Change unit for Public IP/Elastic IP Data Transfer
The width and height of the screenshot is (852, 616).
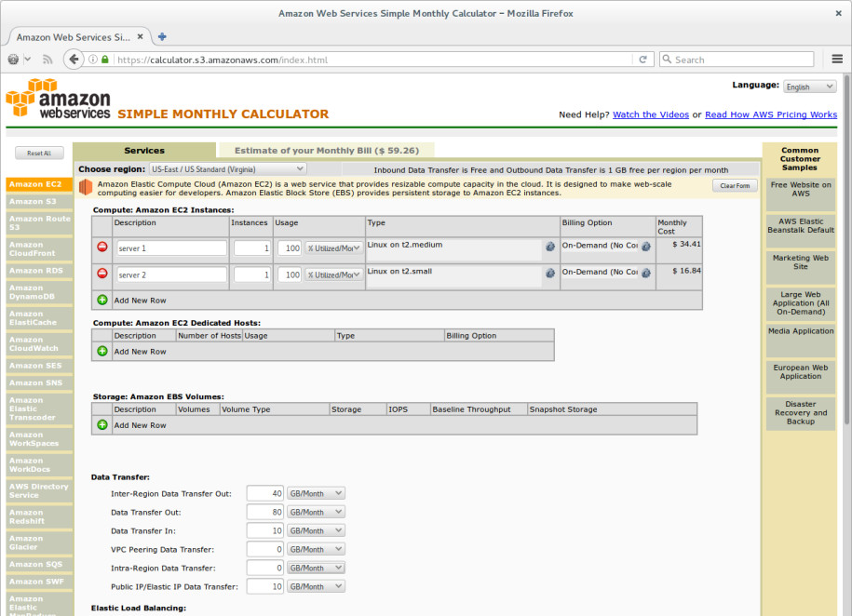pos(316,586)
